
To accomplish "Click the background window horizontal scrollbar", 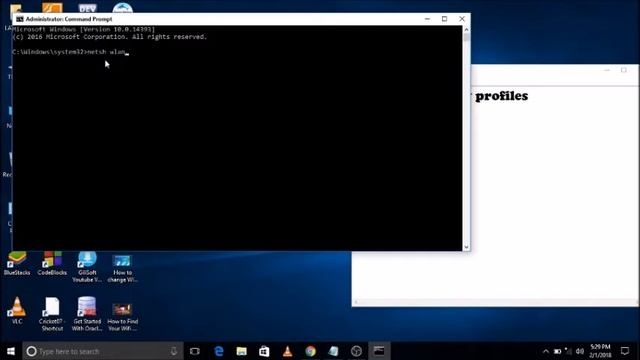I will pos(495,302).
